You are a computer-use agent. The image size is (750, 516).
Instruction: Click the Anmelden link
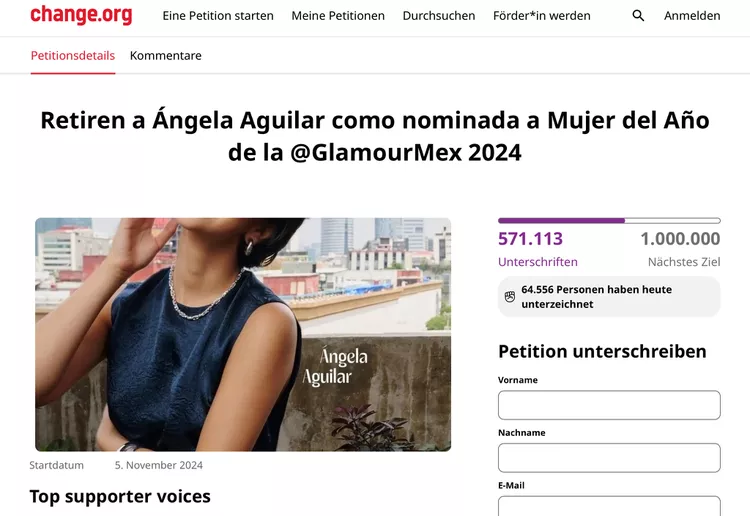click(x=692, y=16)
